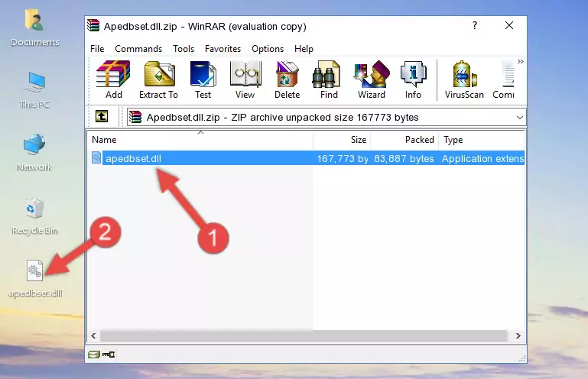Show archive Info icon

413,79
